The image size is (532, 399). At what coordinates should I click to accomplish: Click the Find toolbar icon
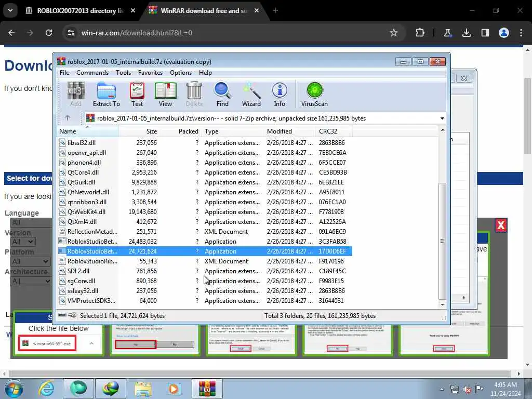coord(222,95)
